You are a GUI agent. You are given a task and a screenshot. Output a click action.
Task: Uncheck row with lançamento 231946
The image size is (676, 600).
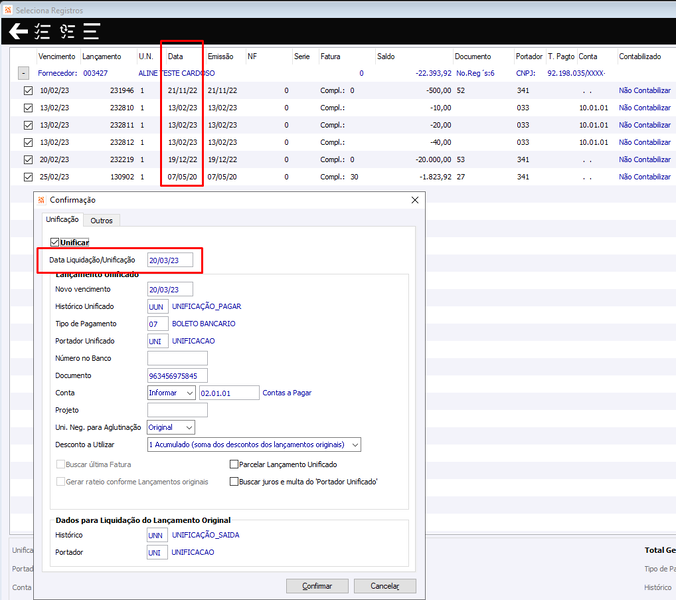pos(28,91)
